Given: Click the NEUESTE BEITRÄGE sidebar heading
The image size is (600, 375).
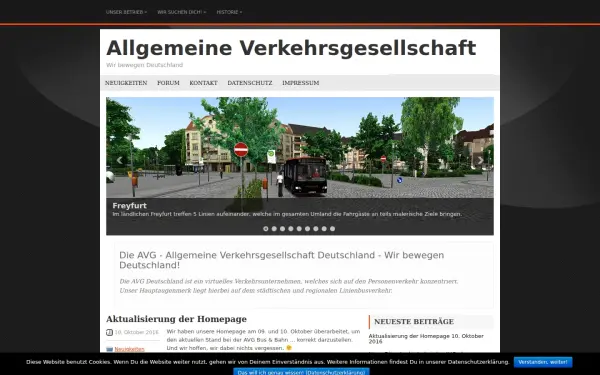Looking at the screenshot, I should (414, 322).
